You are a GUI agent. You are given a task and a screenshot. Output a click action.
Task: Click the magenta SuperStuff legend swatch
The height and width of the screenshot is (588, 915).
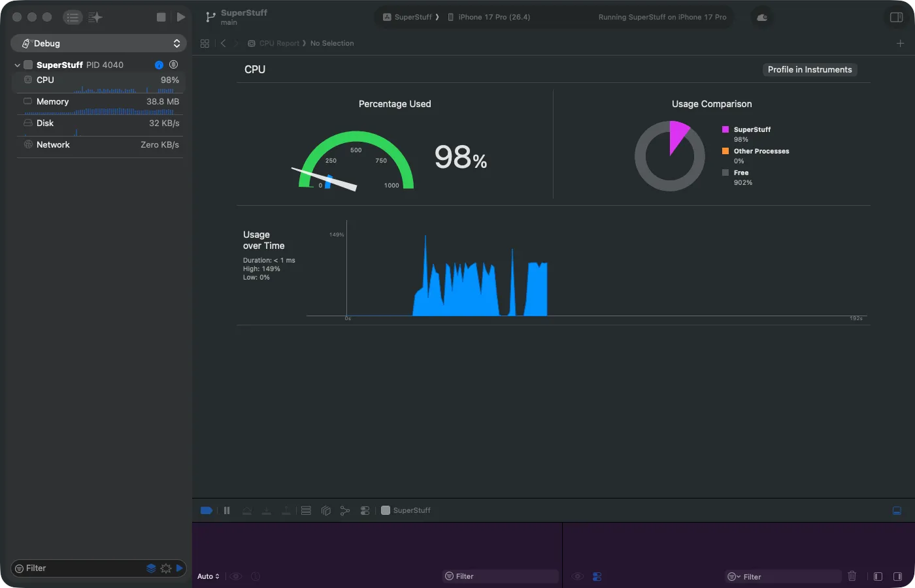coord(725,129)
